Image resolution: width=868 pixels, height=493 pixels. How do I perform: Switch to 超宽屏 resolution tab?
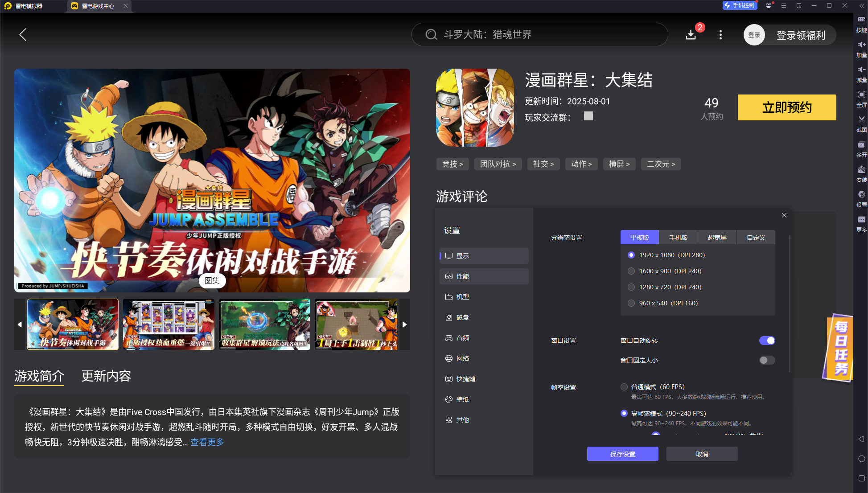click(717, 238)
